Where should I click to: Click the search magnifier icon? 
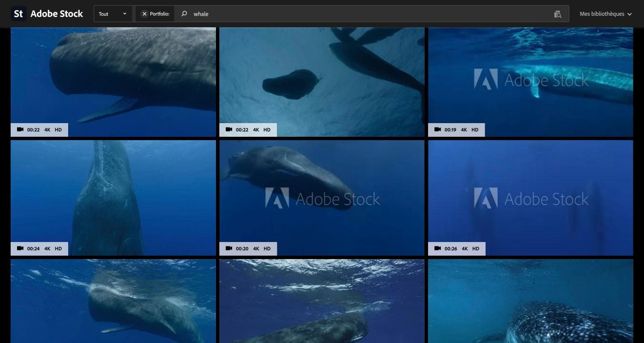(184, 14)
